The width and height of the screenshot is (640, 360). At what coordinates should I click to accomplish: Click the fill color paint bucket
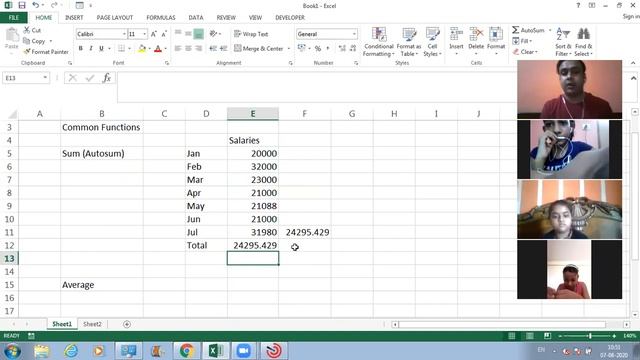(142, 49)
